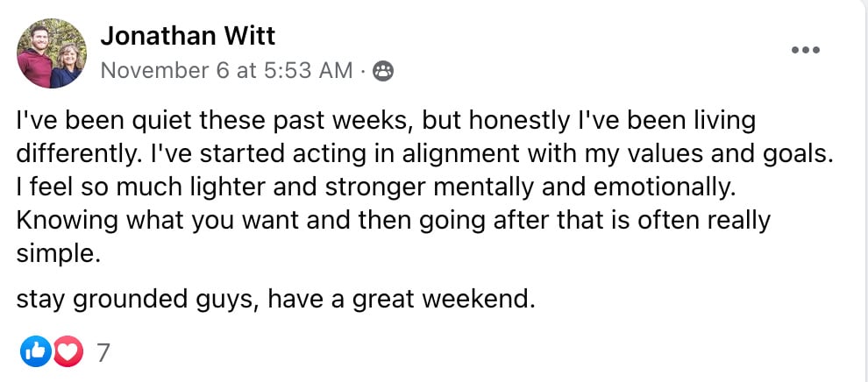This screenshot has height=382, width=868.
Task: View who reacted via count 7
Action: pos(103,352)
